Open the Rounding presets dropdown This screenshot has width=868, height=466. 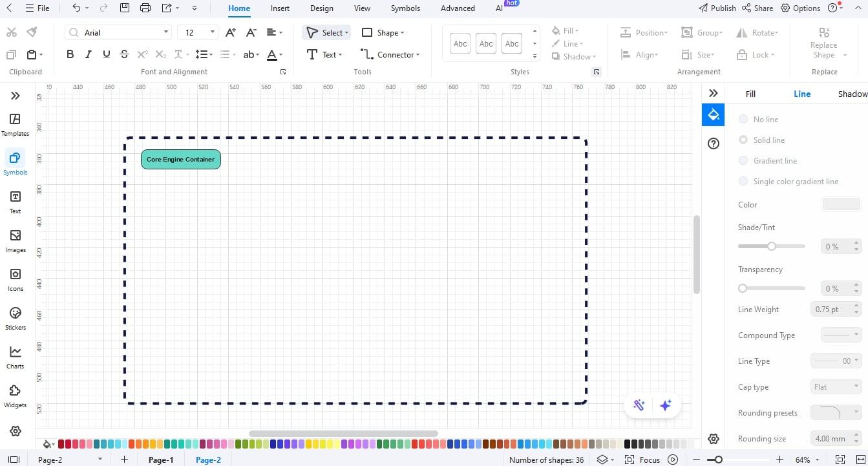836,412
